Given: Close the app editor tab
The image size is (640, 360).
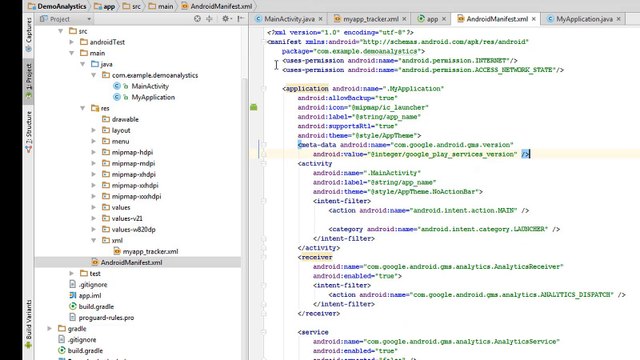Looking at the screenshot, I should point(444,19).
